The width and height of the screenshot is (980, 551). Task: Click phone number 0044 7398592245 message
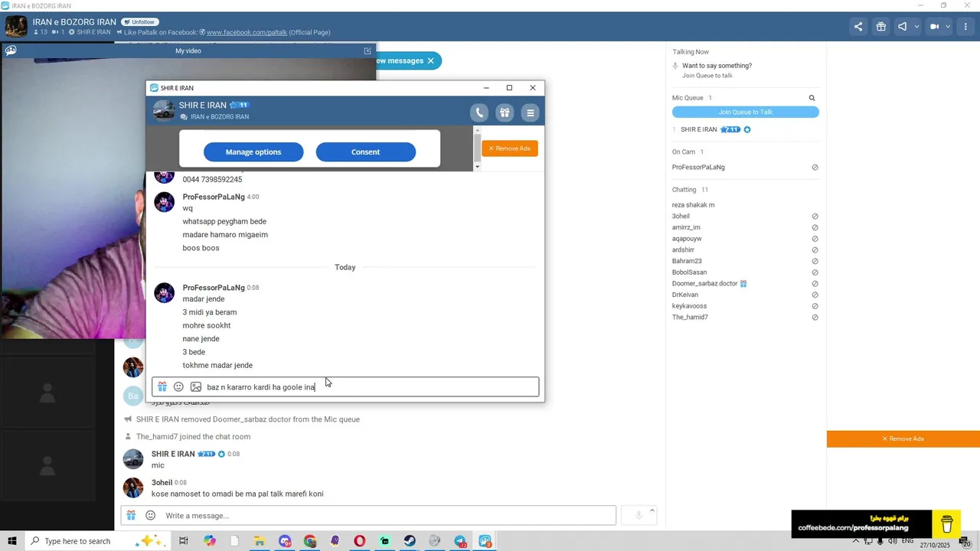click(x=212, y=180)
